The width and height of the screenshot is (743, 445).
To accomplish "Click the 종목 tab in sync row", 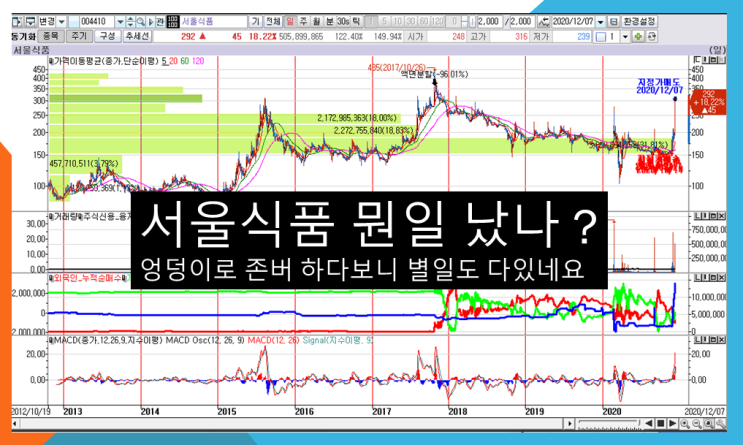I will pyautogui.click(x=51, y=36).
